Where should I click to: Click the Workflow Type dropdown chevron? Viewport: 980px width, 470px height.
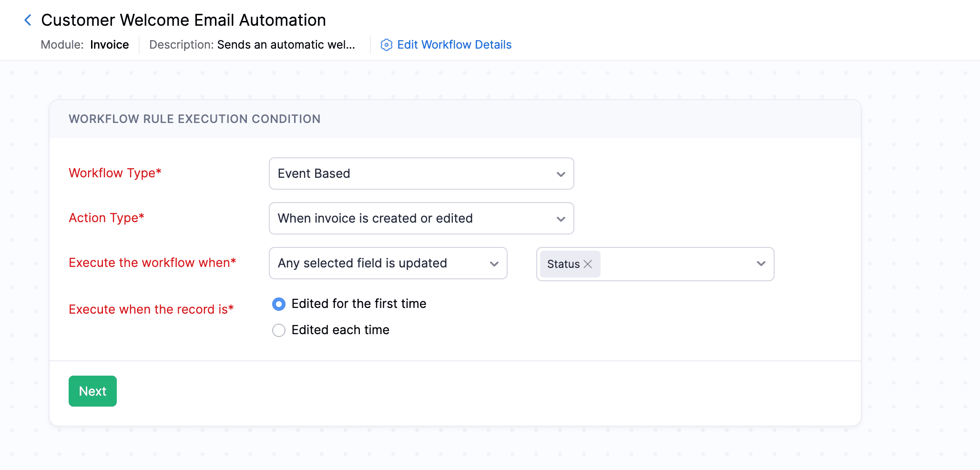561,174
